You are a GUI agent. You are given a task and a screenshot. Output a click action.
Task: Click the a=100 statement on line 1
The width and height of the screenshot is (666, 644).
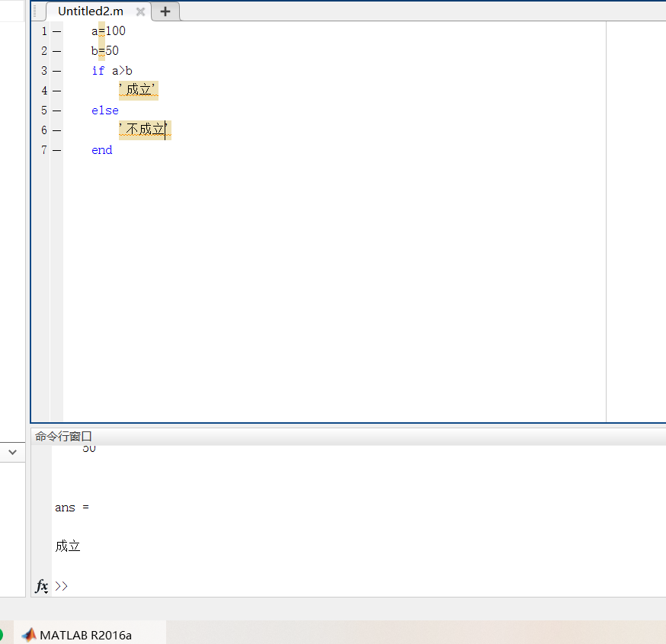tap(107, 31)
